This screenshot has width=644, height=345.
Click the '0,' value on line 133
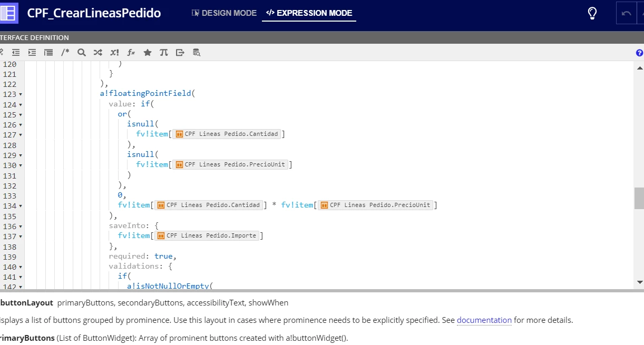tap(122, 195)
